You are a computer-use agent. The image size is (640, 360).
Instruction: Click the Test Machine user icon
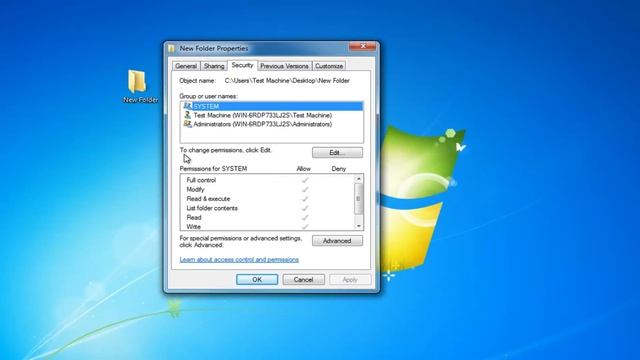187,115
